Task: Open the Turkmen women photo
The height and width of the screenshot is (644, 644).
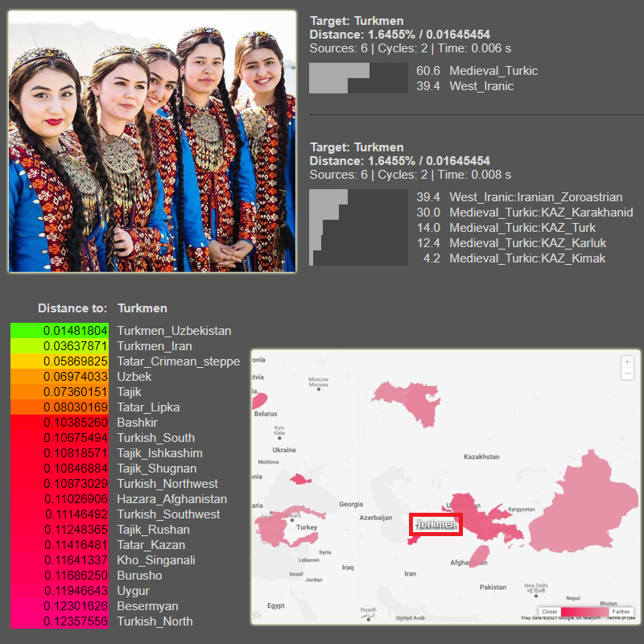Action: point(152,141)
